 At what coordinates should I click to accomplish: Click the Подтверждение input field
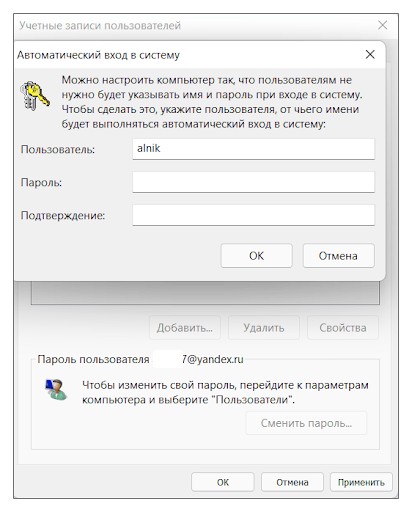pos(253,215)
